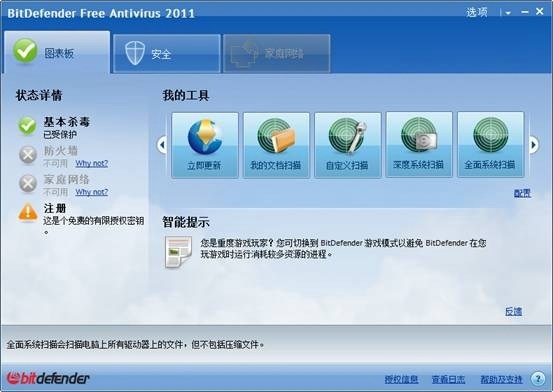Click the round question mark help icon
The image size is (553, 392).
click(x=537, y=379)
